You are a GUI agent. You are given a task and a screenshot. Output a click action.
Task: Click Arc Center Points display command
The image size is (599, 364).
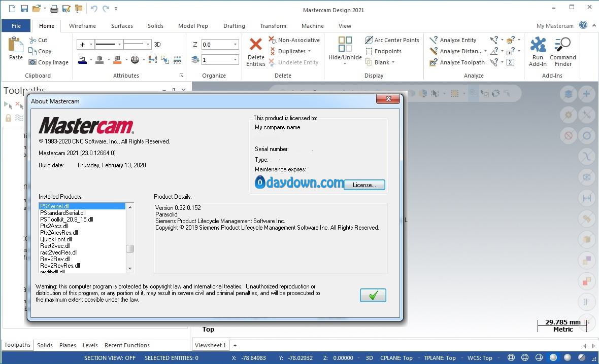(392, 40)
